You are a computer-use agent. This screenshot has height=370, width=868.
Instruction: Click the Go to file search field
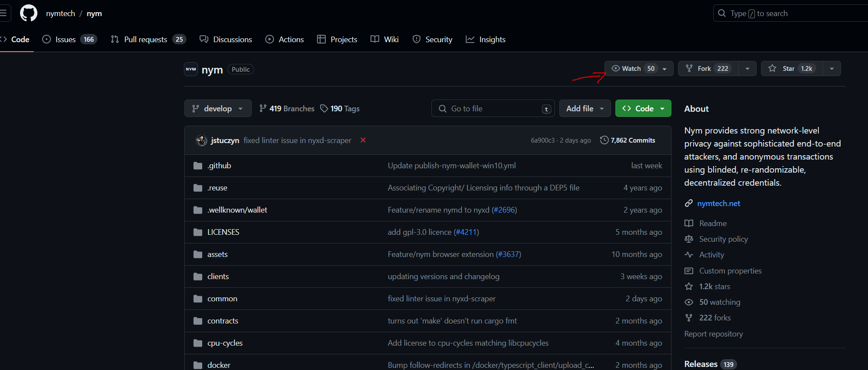tap(493, 108)
